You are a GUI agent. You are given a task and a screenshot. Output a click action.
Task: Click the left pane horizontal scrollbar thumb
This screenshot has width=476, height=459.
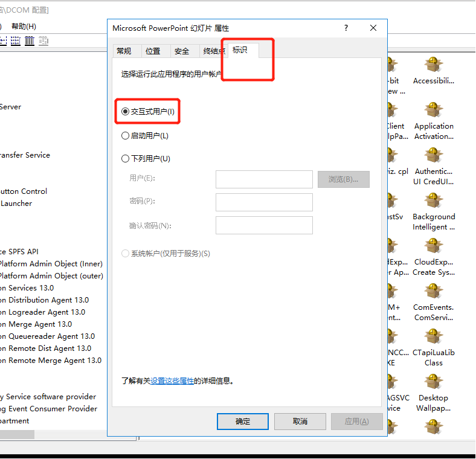pos(17,434)
